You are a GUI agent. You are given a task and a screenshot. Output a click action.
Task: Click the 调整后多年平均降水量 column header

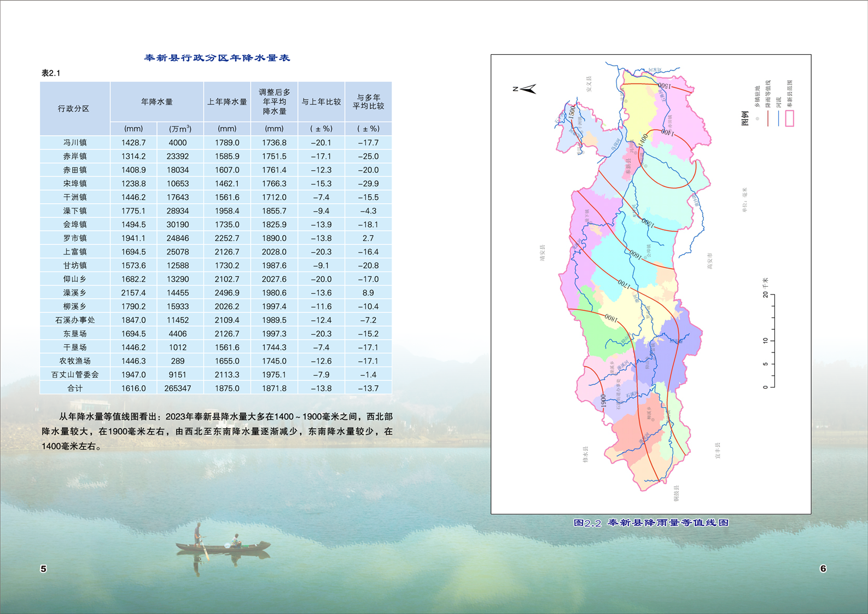(x=274, y=102)
